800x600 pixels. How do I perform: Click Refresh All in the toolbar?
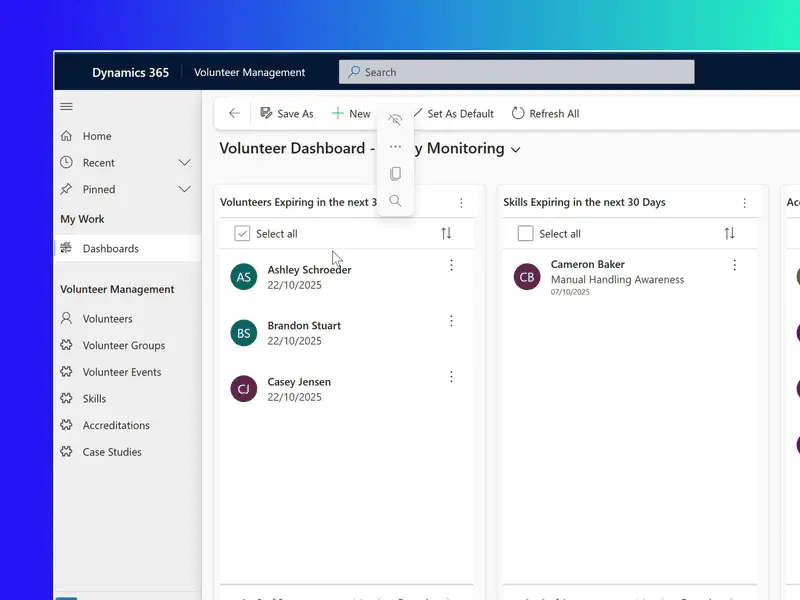[x=545, y=114]
